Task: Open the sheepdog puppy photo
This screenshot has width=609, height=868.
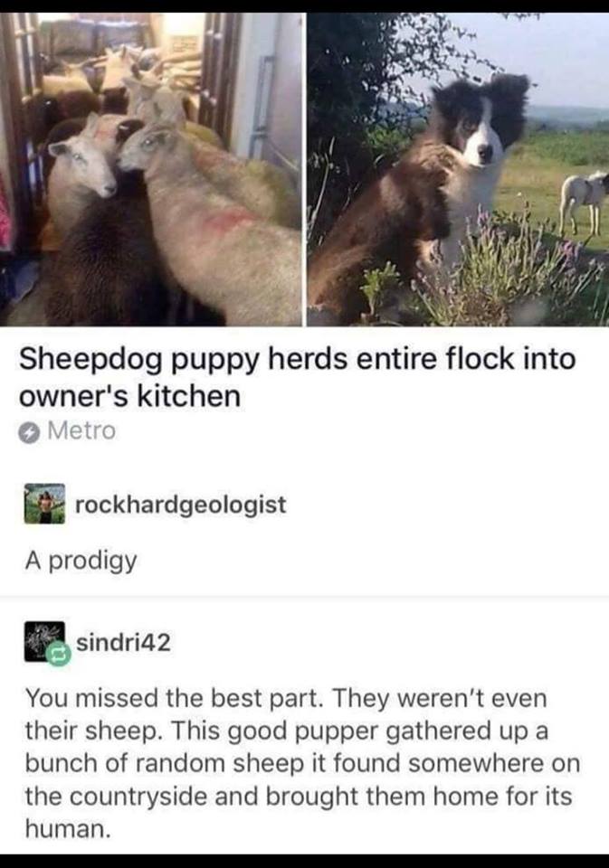Action: click(458, 169)
